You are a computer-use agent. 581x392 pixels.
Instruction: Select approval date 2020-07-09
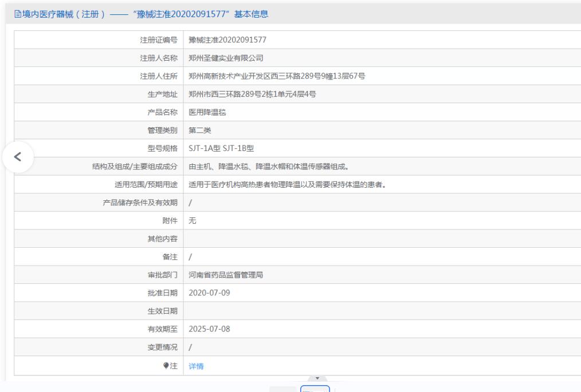tap(209, 293)
